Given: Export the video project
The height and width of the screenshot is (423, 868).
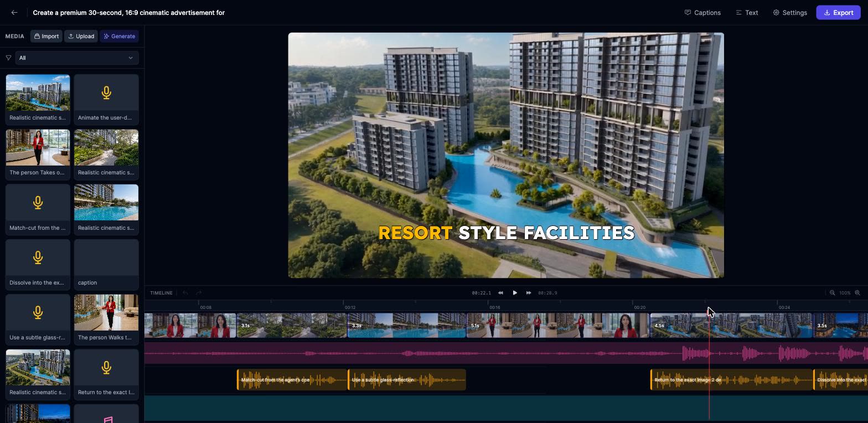Looking at the screenshot, I should [x=838, y=13].
